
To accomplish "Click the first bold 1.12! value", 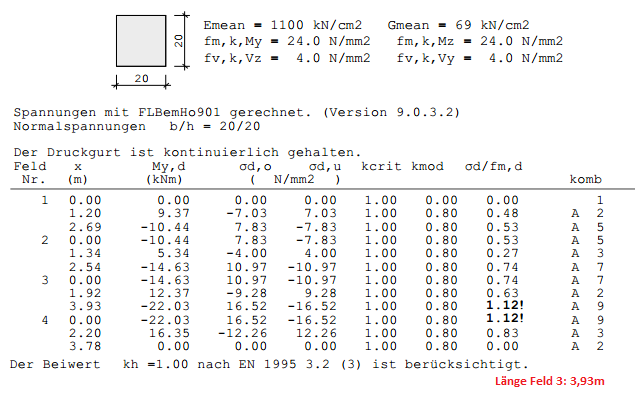I will [x=505, y=305].
